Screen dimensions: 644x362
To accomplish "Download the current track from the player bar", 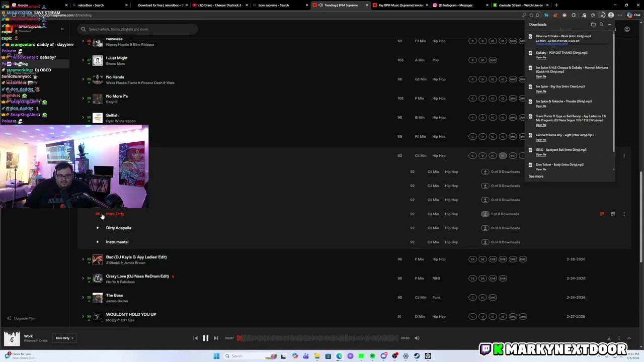I will point(609,338).
